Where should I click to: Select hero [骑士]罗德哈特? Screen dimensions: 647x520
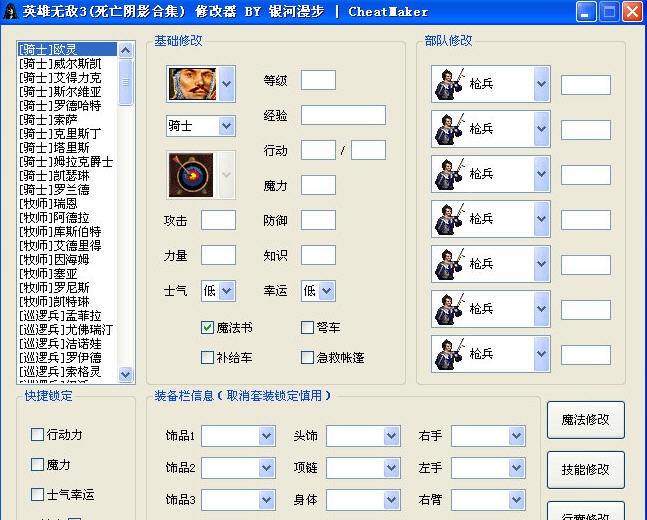point(67,106)
